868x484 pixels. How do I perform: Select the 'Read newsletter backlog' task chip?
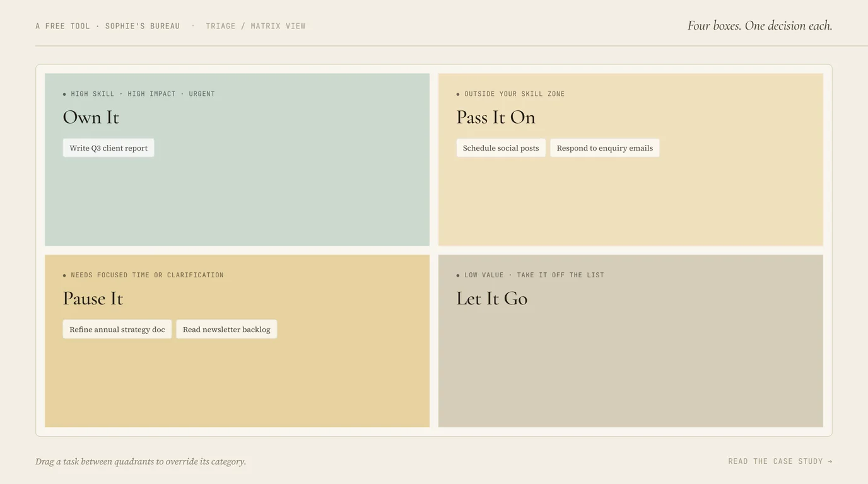226,330
